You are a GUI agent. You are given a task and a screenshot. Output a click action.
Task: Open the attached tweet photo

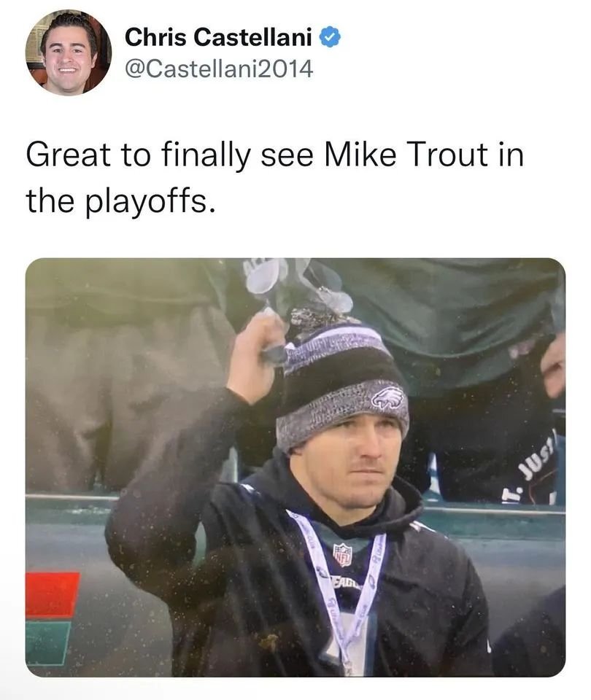(x=295, y=467)
